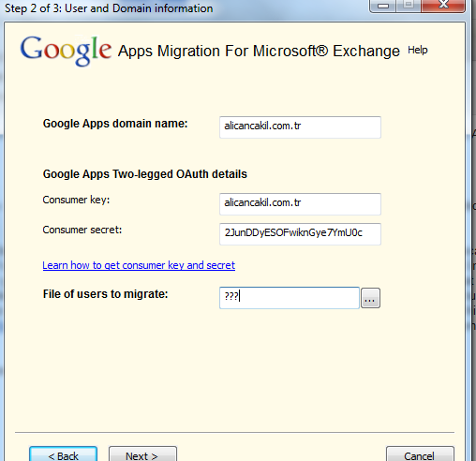476x461 pixels.
Task: Proceed with the Next button
Action: pos(142,454)
